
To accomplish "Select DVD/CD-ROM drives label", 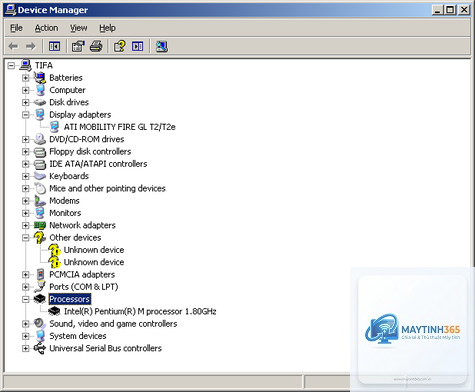I will pyautogui.click(x=87, y=139).
